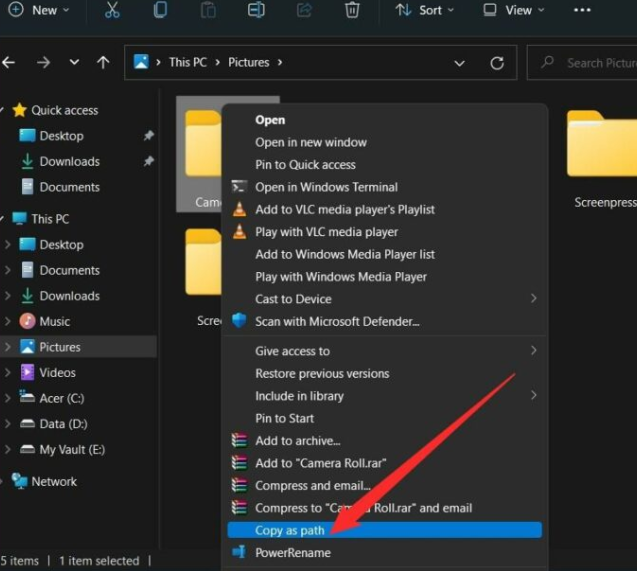
Task: Click This PC in address breadcrumb
Action: pos(188,62)
